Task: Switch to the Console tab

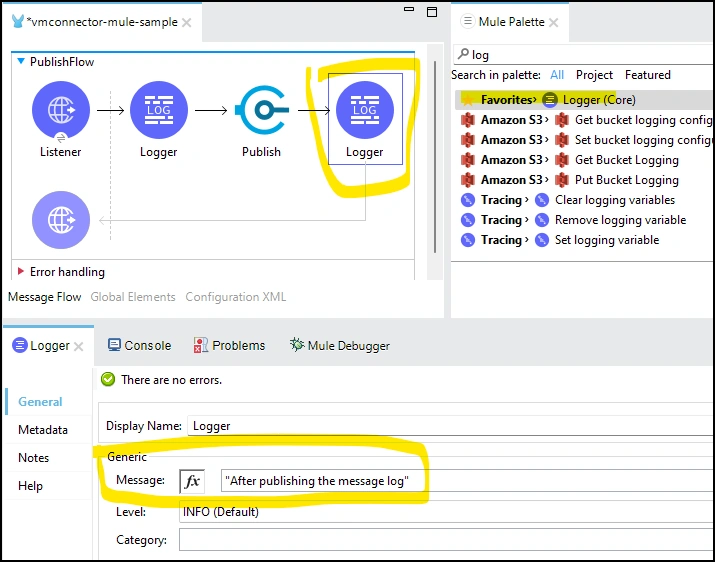Action: pos(140,345)
